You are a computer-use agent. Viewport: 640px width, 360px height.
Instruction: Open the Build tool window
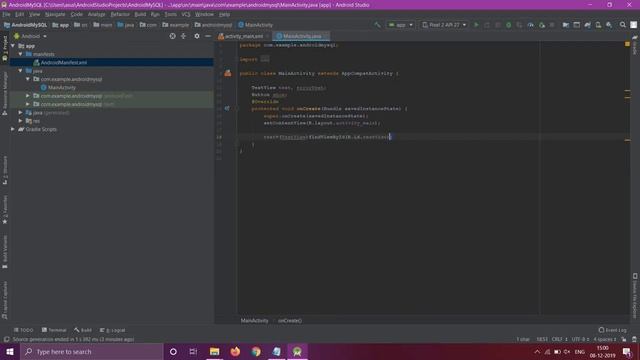click(83, 330)
